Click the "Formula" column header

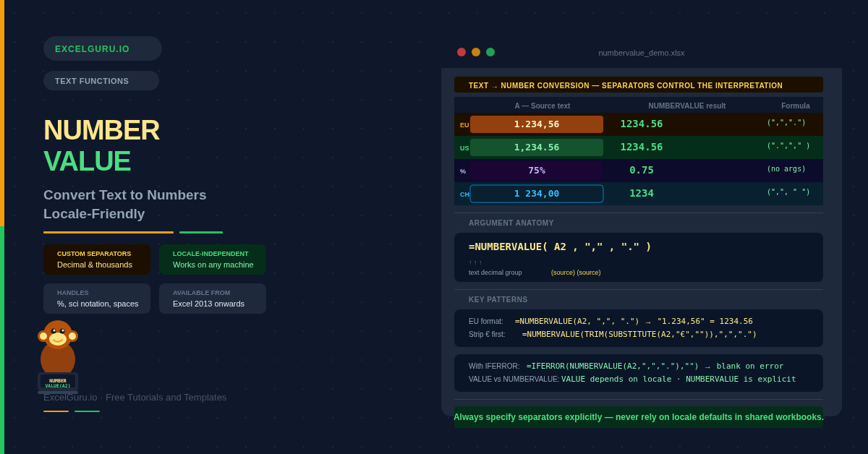[x=795, y=106]
